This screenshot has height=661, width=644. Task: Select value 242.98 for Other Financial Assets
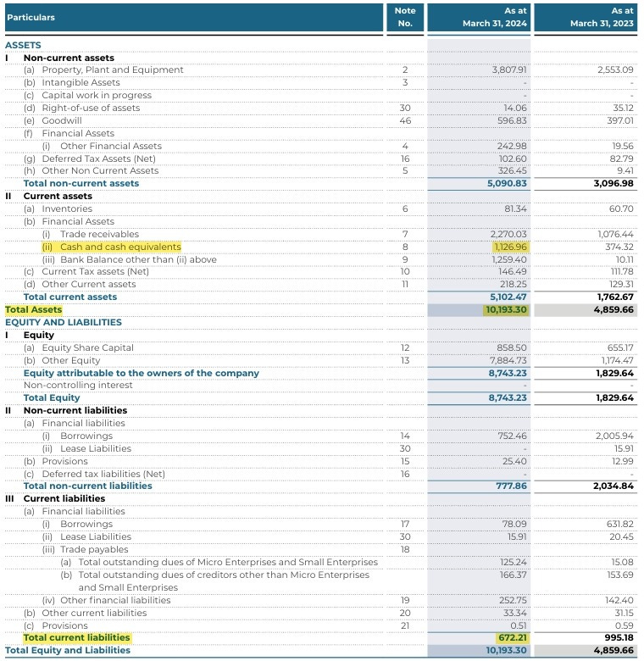512,146
